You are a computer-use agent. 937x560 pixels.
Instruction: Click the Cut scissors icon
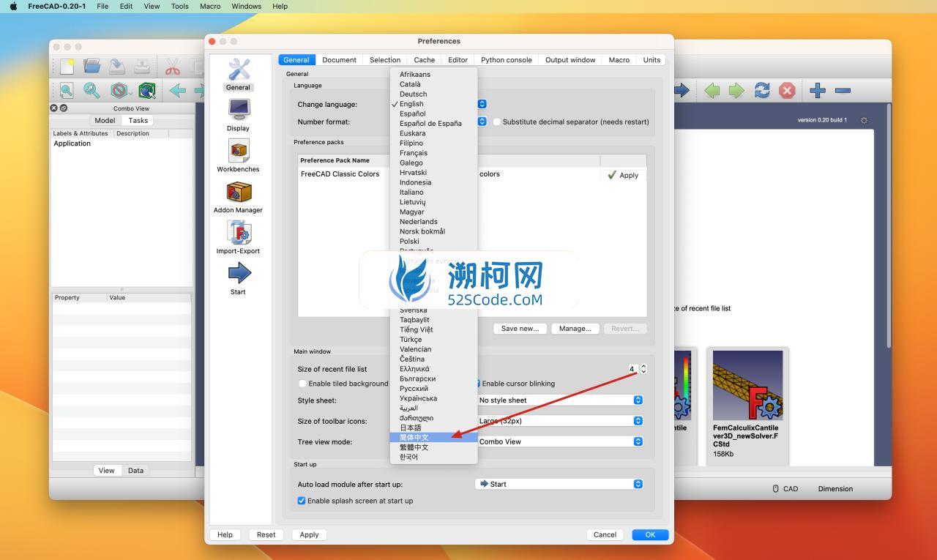(x=173, y=67)
